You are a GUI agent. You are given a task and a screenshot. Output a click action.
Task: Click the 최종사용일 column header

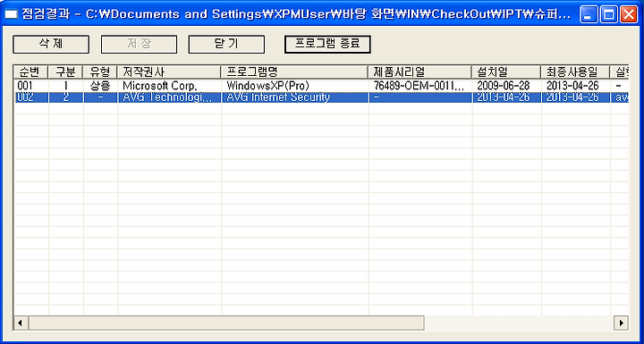575,71
